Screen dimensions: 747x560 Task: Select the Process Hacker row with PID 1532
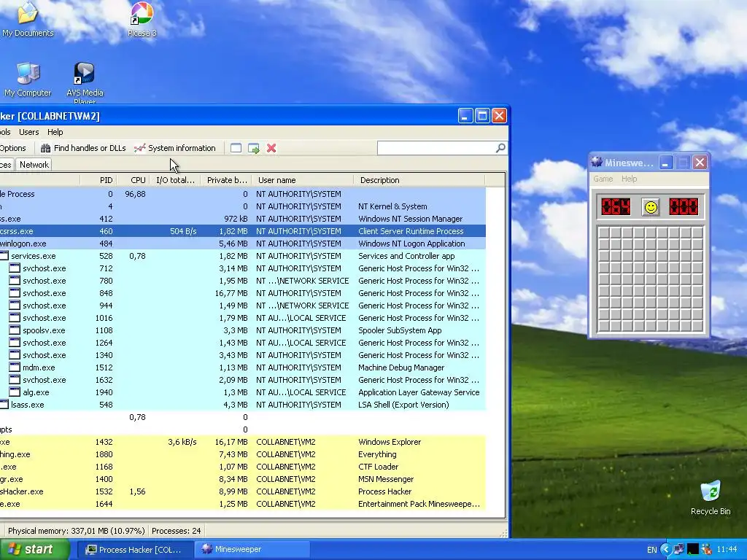tap(242, 491)
